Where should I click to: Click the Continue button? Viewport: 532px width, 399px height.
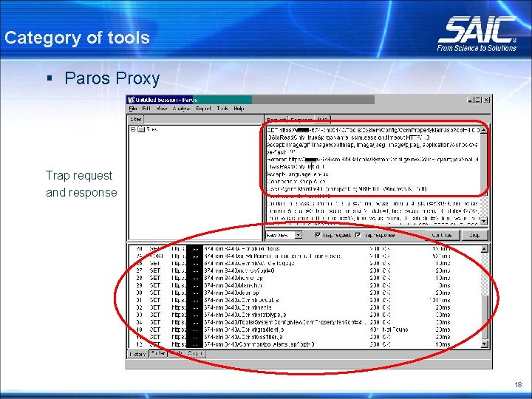coord(442,235)
